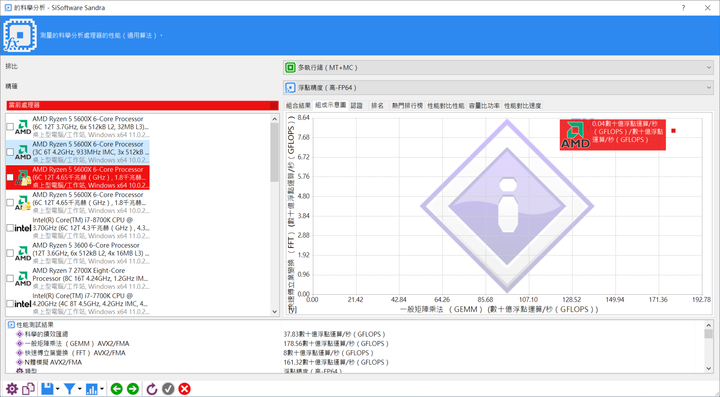Image resolution: width=720 pixels, height=397 pixels.
Task: Tick checkbox in red highlighted Ryzen 5 5600X row
Action: (10, 177)
